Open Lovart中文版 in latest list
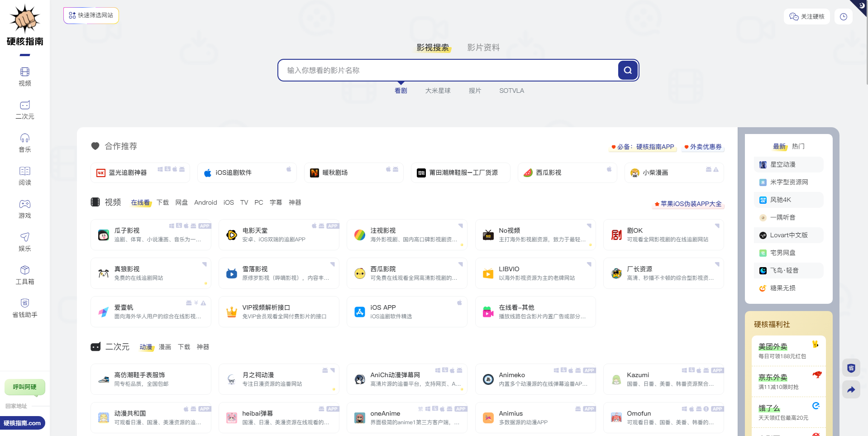This screenshot has height=436, width=868. click(789, 235)
